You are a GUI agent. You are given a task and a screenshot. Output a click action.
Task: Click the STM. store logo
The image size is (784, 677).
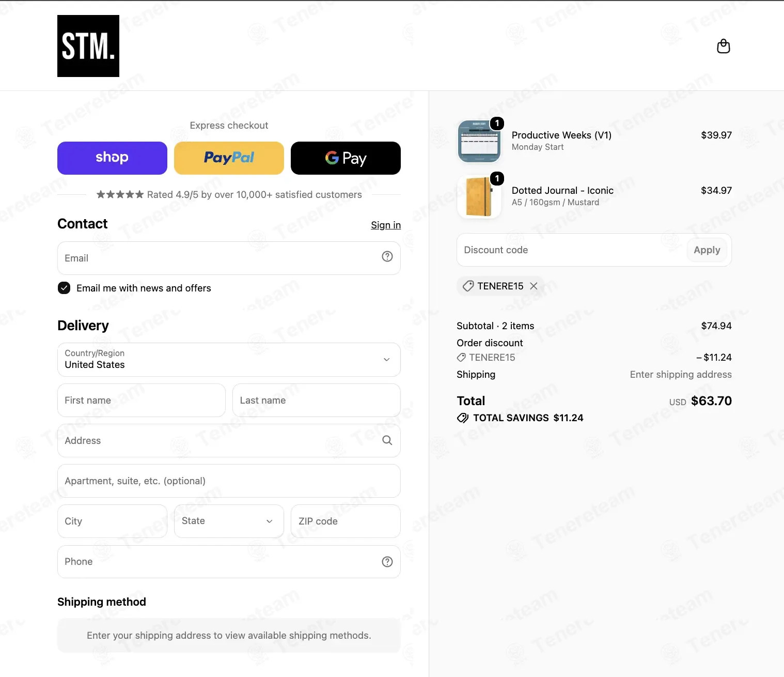pos(88,46)
